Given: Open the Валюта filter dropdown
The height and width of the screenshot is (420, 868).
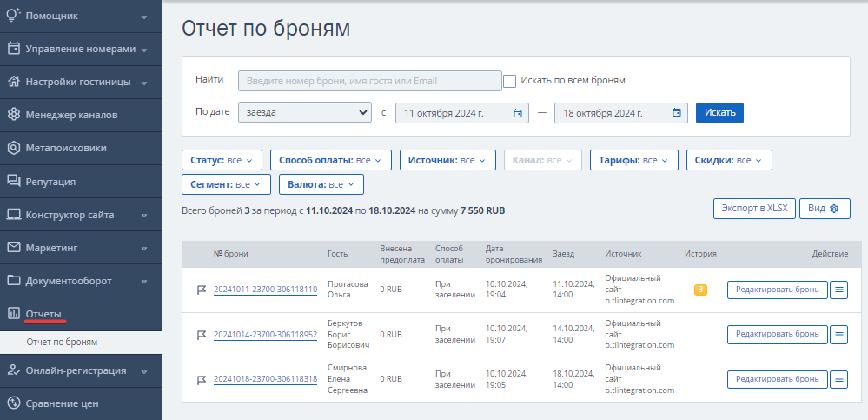Looking at the screenshot, I should point(321,184).
